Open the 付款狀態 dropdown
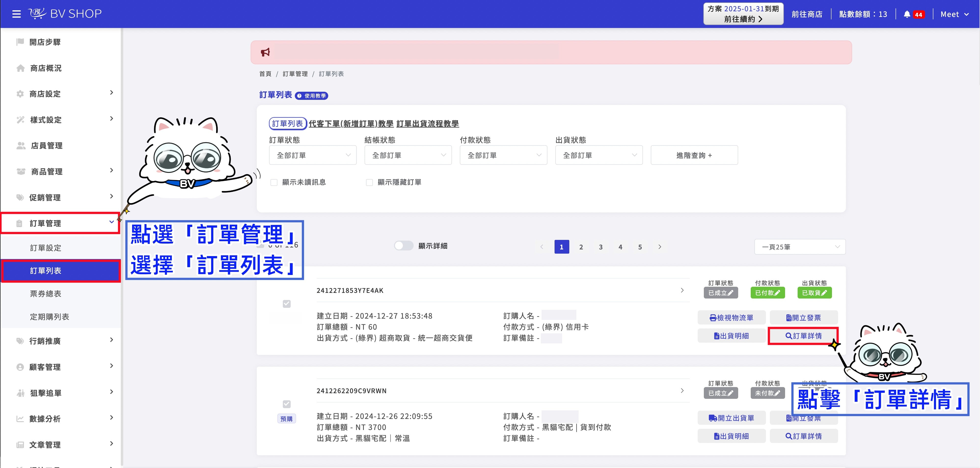Viewport: 980px width, 468px height. (x=503, y=155)
